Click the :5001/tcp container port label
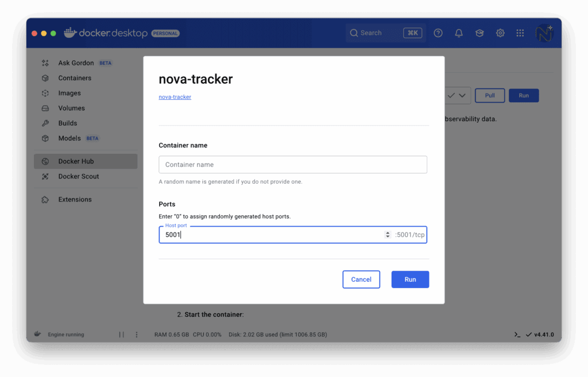The height and width of the screenshot is (377, 588). tap(409, 235)
